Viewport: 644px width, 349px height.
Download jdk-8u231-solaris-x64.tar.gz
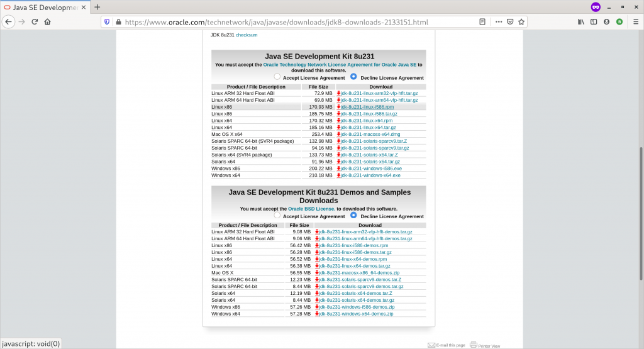tap(370, 162)
